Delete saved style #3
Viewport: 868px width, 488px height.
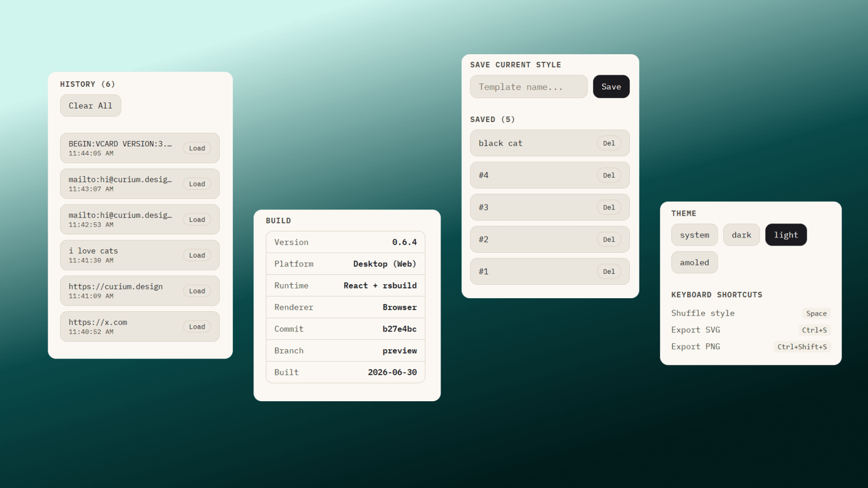(609, 207)
